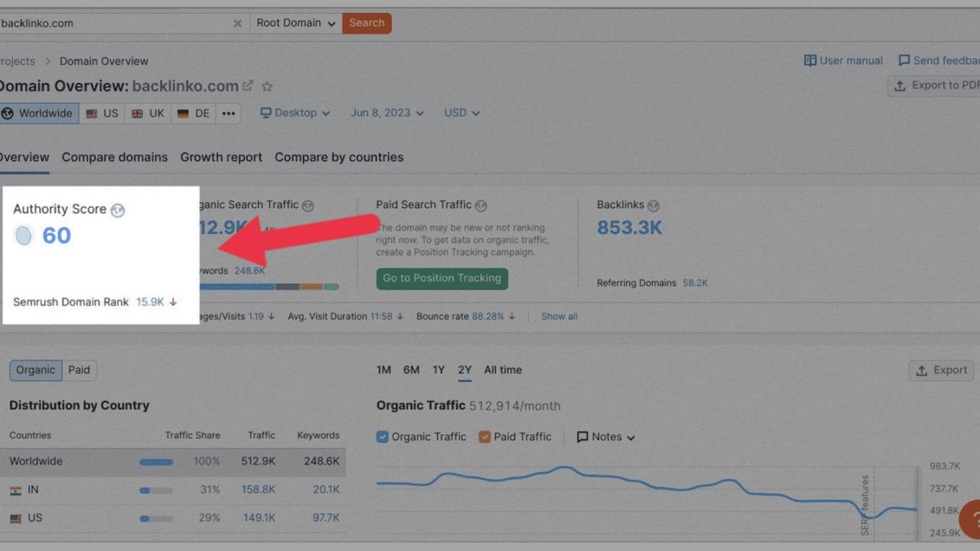980x551 pixels.
Task: Click Paid Search Traffic info icon
Action: pos(481,206)
